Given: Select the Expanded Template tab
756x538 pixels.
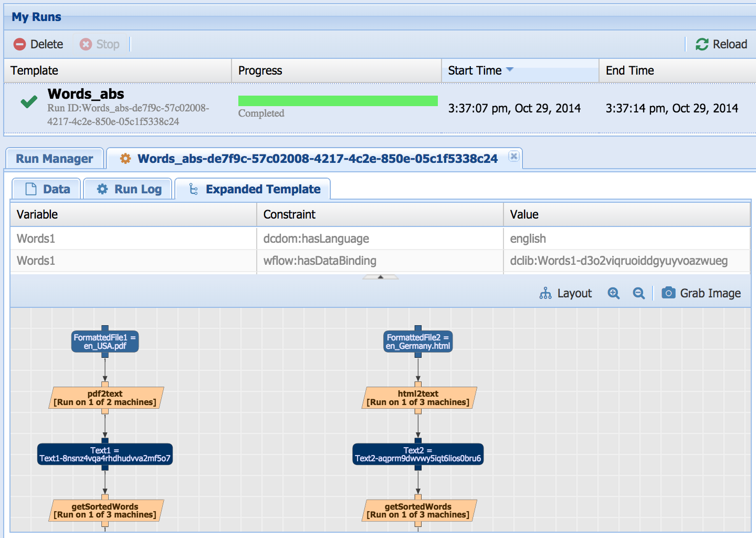Looking at the screenshot, I should tap(253, 189).
